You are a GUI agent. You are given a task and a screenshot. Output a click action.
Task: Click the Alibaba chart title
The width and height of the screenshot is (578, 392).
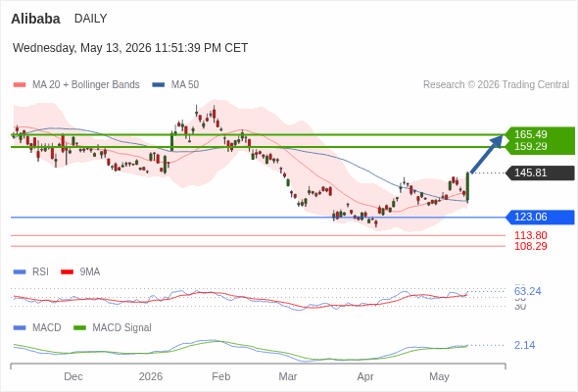click(x=35, y=19)
